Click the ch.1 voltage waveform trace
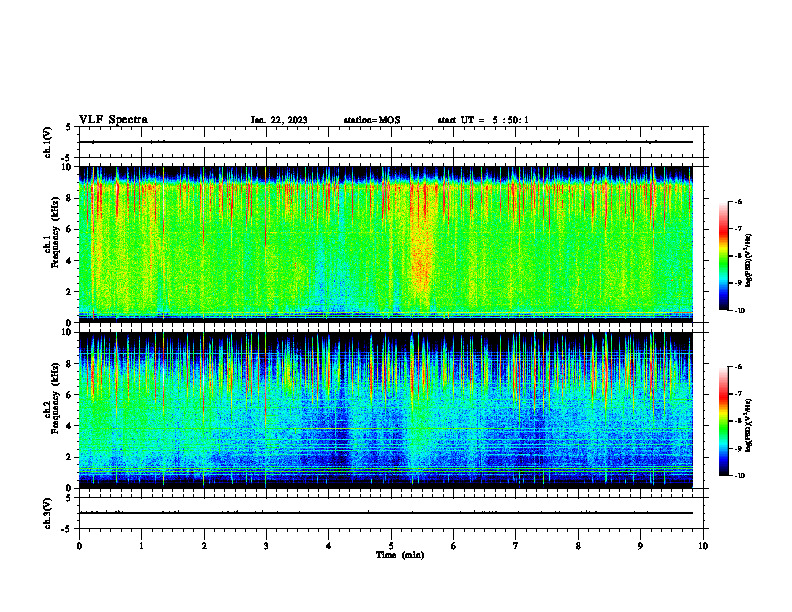This screenshot has width=792, height=612. (386, 142)
